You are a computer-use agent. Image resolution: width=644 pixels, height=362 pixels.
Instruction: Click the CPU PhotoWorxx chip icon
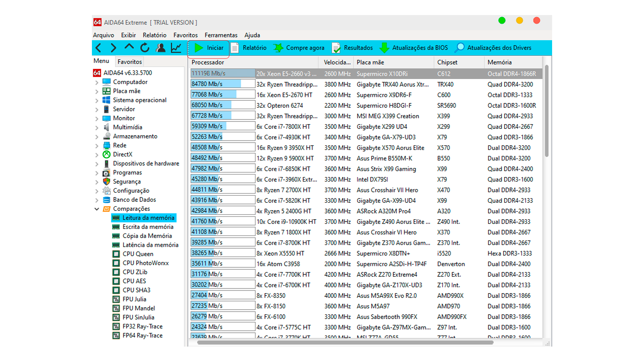click(x=116, y=263)
